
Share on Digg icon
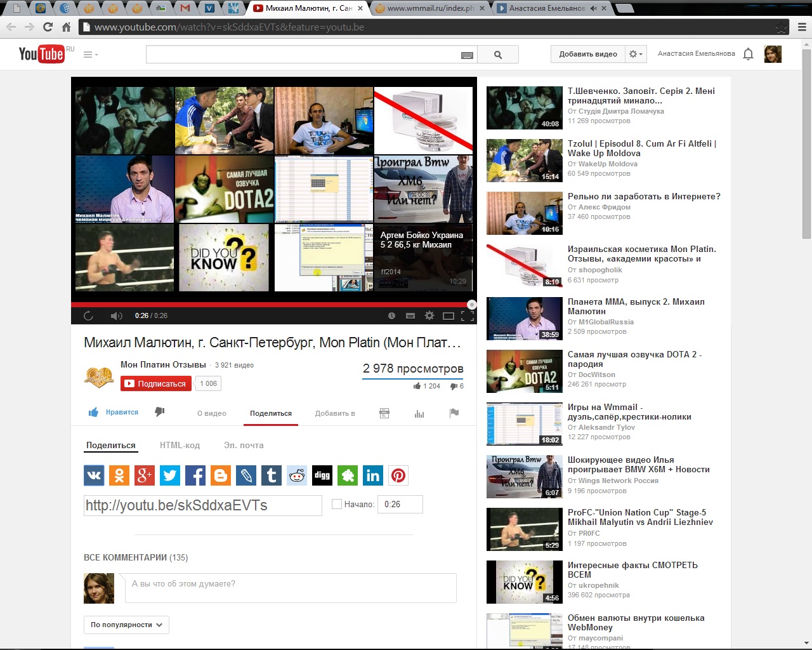[x=322, y=475]
